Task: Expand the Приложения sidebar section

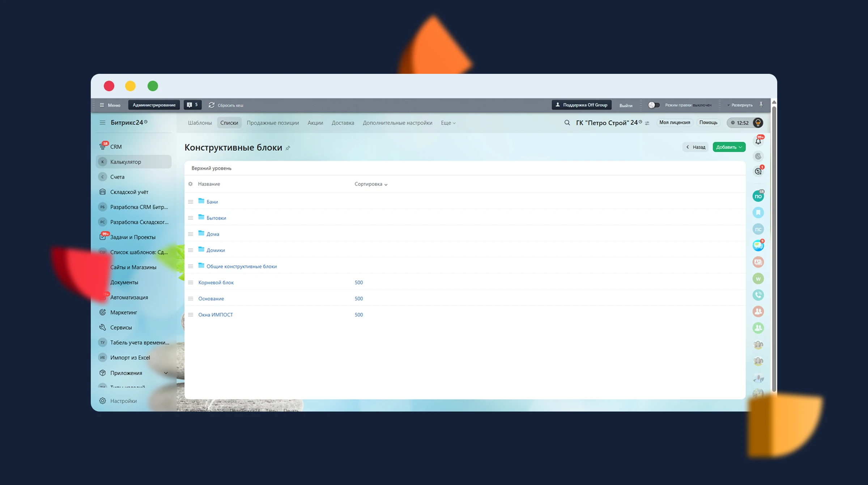Action: 166,373
